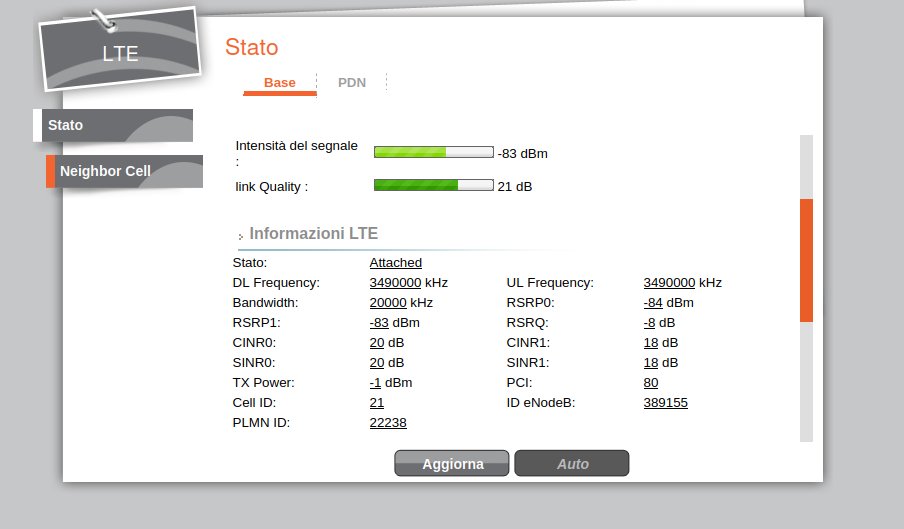
Task: Select Bandwidth value 20000 kHz
Action: pyautogui.click(x=401, y=303)
